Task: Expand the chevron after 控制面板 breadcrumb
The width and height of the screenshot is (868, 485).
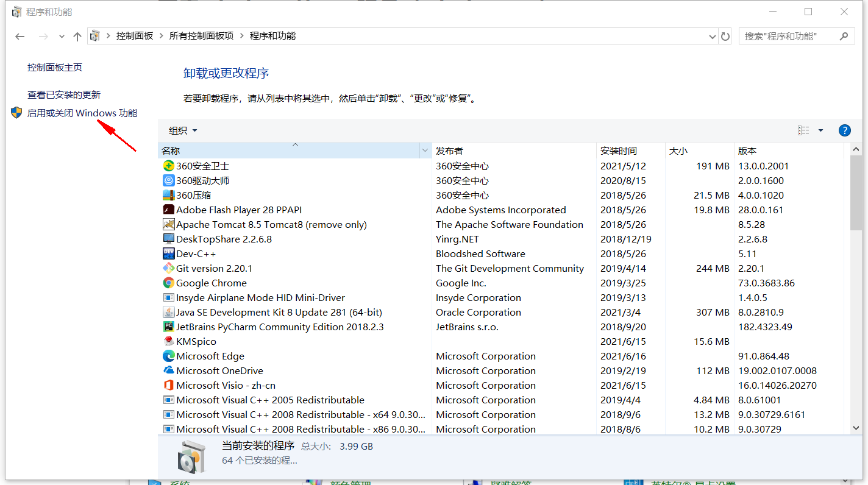Action: coord(162,36)
